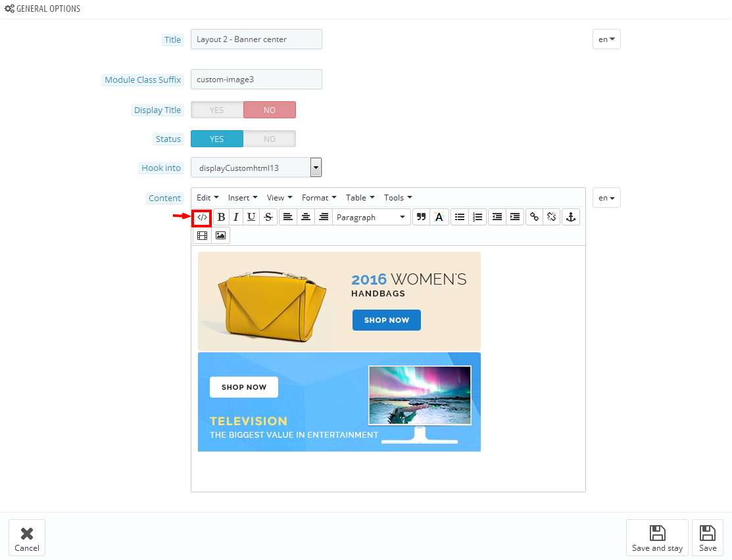This screenshot has height=560, width=732.
Task: Open the Edit menu
Action: (208, 198)
